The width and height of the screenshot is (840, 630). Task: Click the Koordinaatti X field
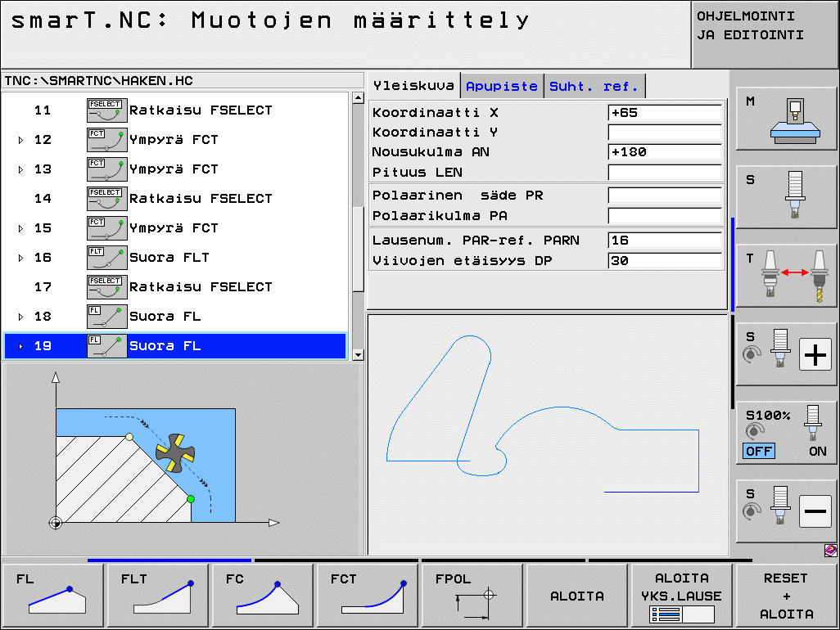(666, 113)
